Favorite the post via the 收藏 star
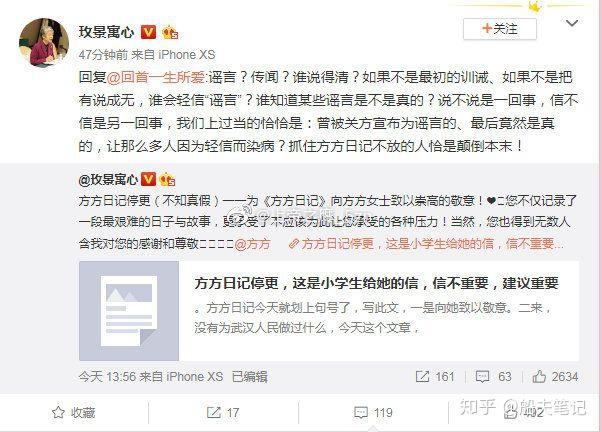Screen dimensions: 602x432 [74, 412]
